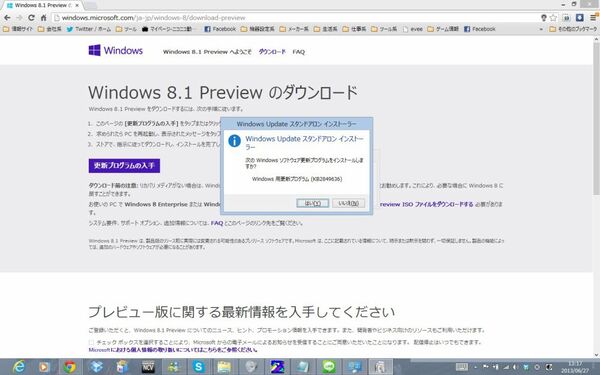This screenshot has height=375, width=600.
Task: Open the evee bookmark
Action: click(x=412, y=29)
